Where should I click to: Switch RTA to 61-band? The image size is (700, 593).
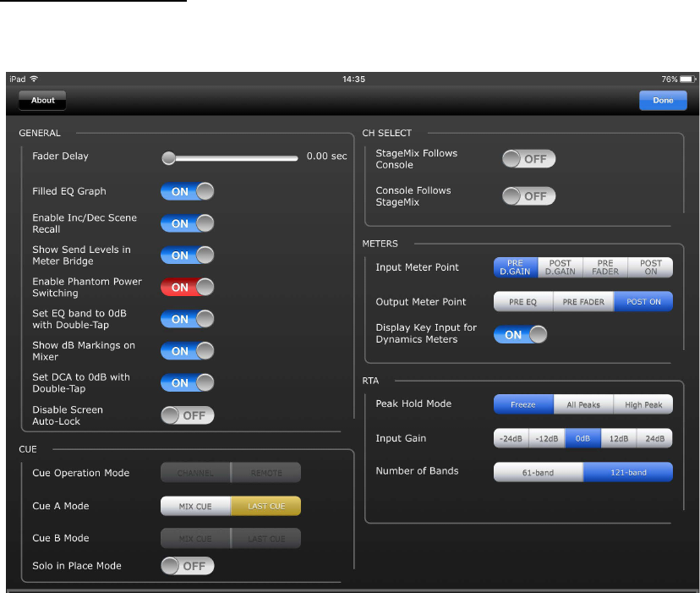coord(538,472)
